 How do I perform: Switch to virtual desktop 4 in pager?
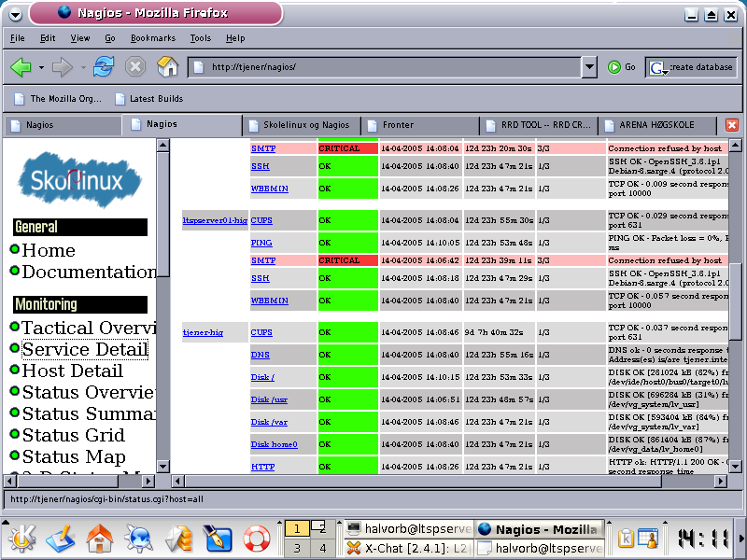coord(322,549)
